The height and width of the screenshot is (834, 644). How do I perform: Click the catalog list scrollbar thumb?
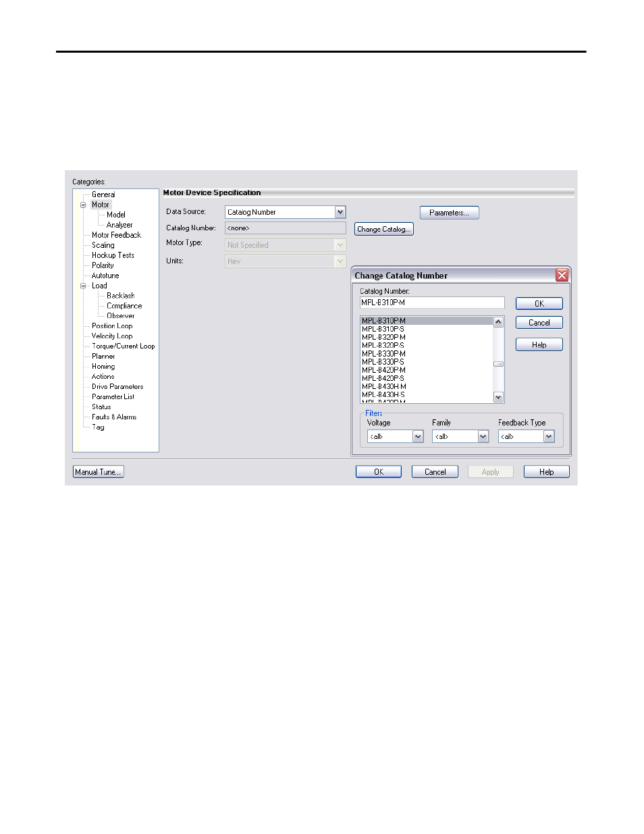(x=498, y=364)
